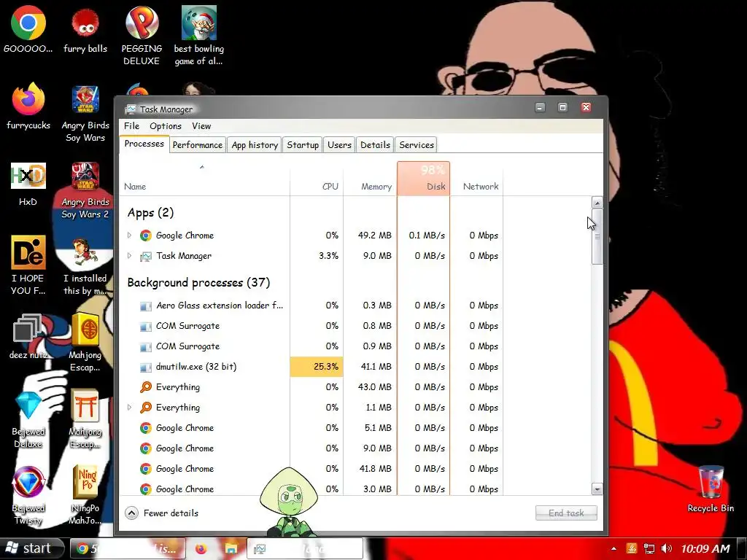Screen dimensions: 747x560
Task: Open the Google Chrome desktop shortcut
Action: (28, 29)
